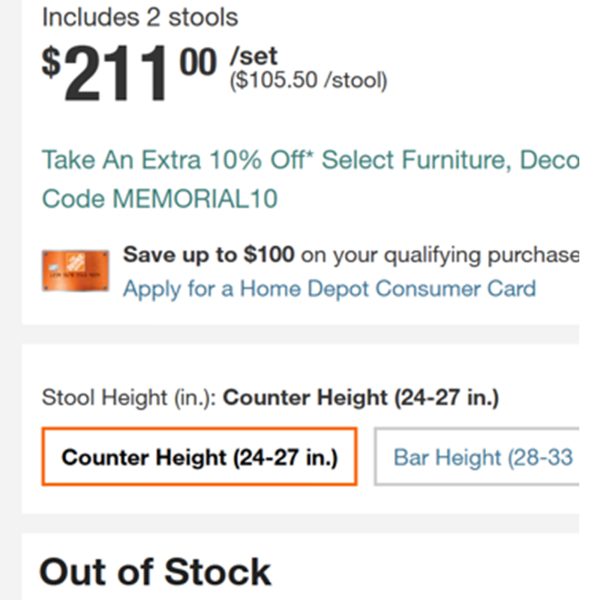This screenshot has height=600, width=600.
Task: Click the Code MEMORIAL10 promo line
Action: 160,199
